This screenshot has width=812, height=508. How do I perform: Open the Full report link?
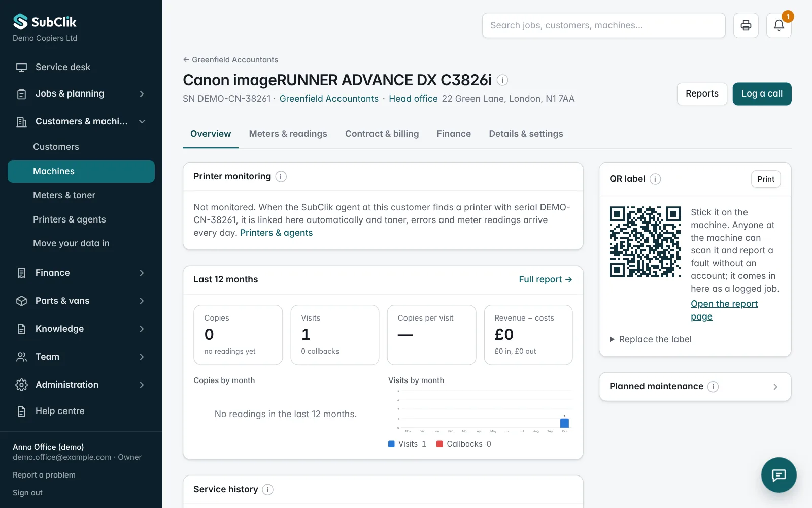tap(545, 279)
